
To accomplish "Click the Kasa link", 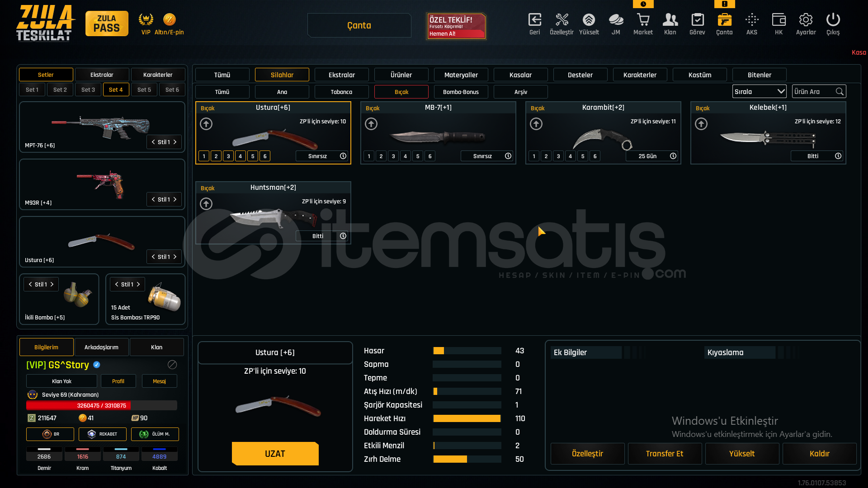I will (x=859, y=52).
